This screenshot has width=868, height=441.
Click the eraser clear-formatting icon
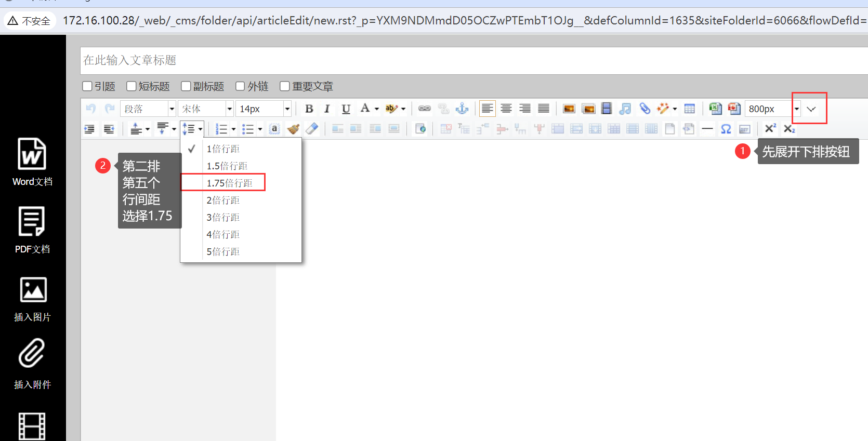pyautogui.click(x=312, y=129)
